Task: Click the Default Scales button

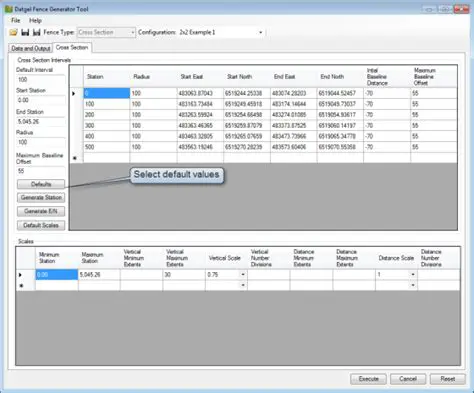Action: [x=41, y=225]
